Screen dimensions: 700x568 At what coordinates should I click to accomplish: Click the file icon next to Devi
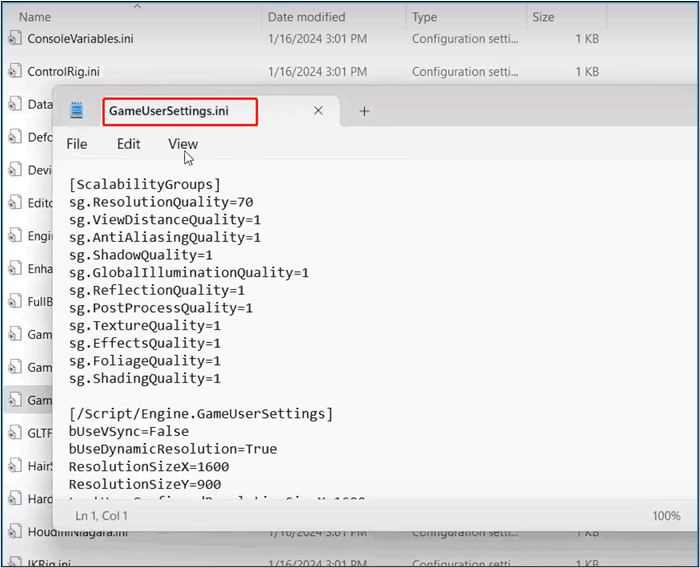click(15, 169)
